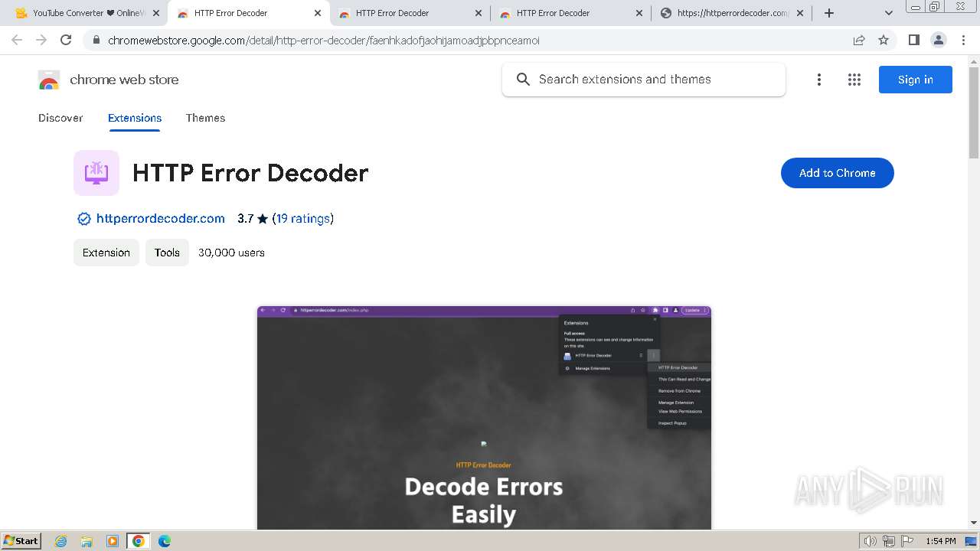This screenshot has height=551, width=980.
Task: Click the search magnifier icon
Action: [523, 80]
